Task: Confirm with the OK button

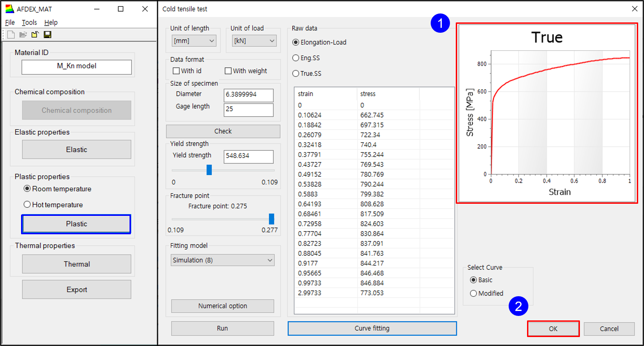Action: point(553,329)
